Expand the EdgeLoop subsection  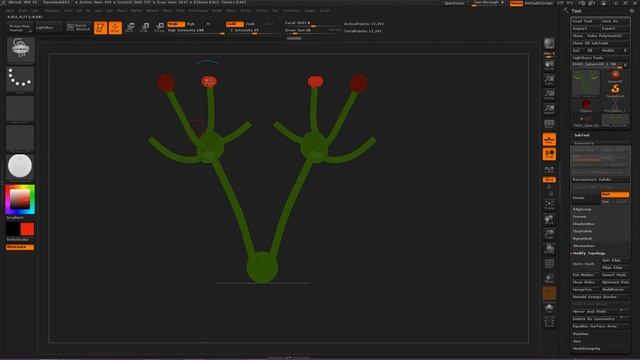pyautogui.click(x=582, y=209)
